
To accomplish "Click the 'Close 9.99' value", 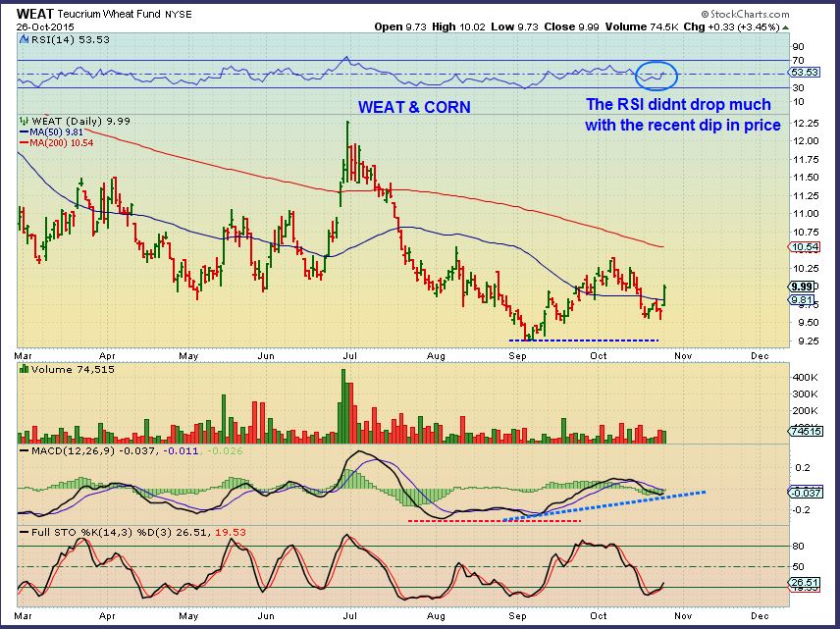I will point(571,26).
